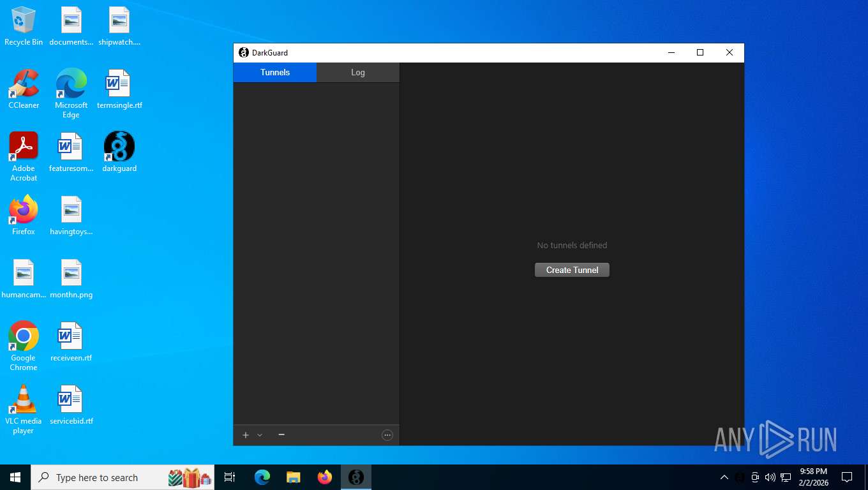The image size is (868, 490).
Task: Open the volume control in tray
Action: coord(770,477)
